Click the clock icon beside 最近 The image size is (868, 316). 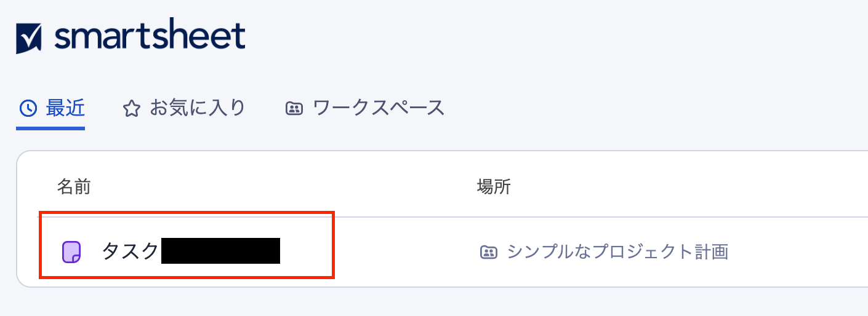(28, 109)
